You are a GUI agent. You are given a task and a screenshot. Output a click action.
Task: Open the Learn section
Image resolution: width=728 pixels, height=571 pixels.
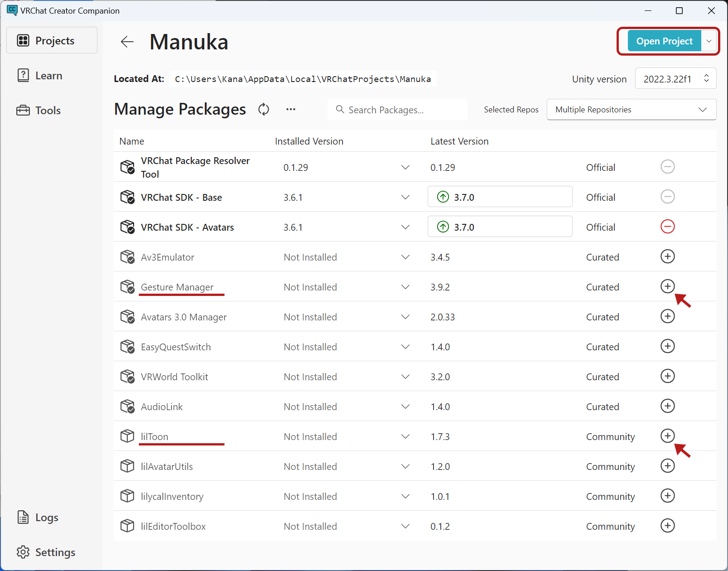click(x=52, y=75)
